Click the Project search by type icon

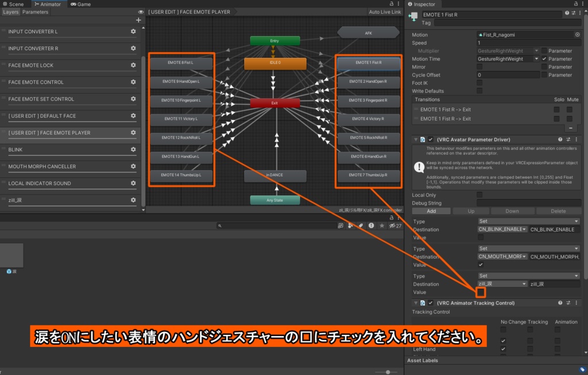pos(350,226)
